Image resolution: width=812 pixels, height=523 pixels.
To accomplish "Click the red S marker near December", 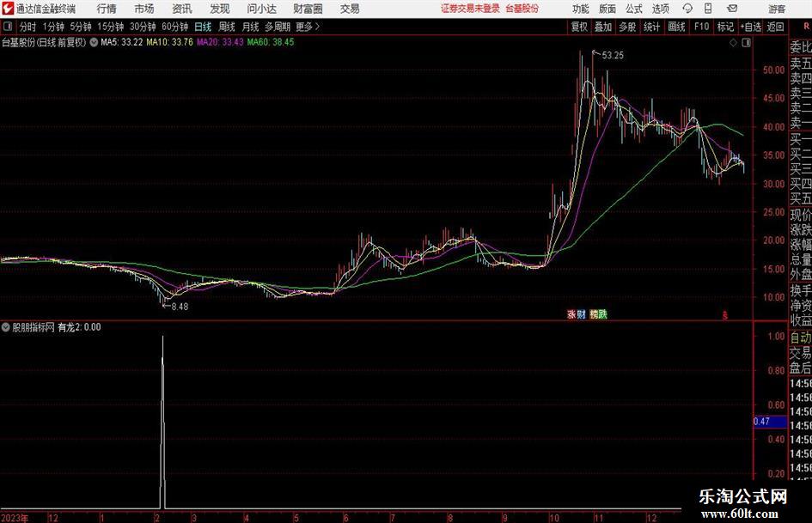I will point(725,315).
